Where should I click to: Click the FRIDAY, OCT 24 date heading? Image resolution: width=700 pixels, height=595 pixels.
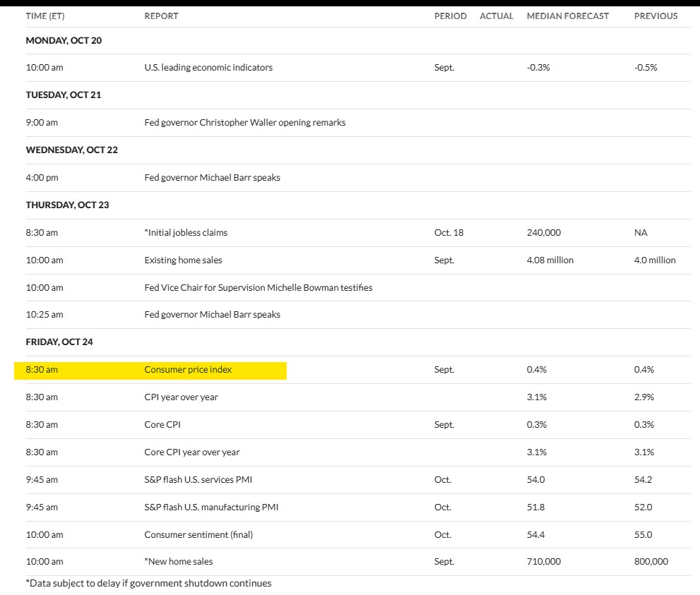pos(59,342)
